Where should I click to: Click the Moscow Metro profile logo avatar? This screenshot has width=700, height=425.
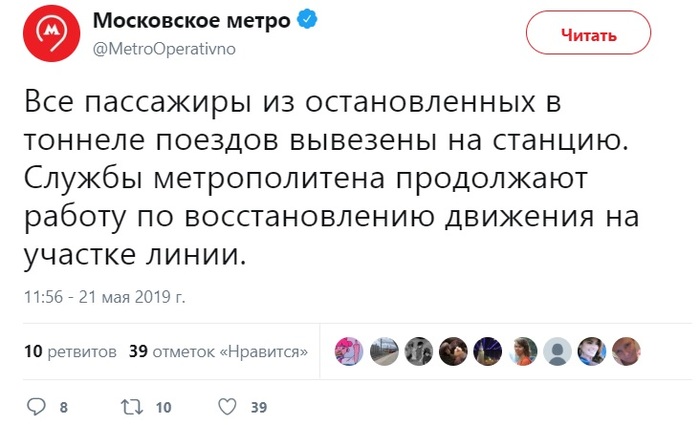47,35
